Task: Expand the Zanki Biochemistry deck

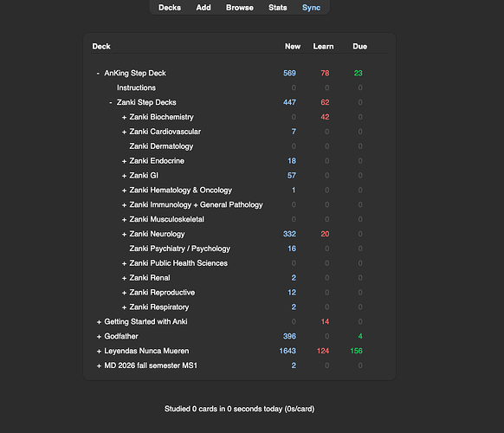Action: [124, 117]
